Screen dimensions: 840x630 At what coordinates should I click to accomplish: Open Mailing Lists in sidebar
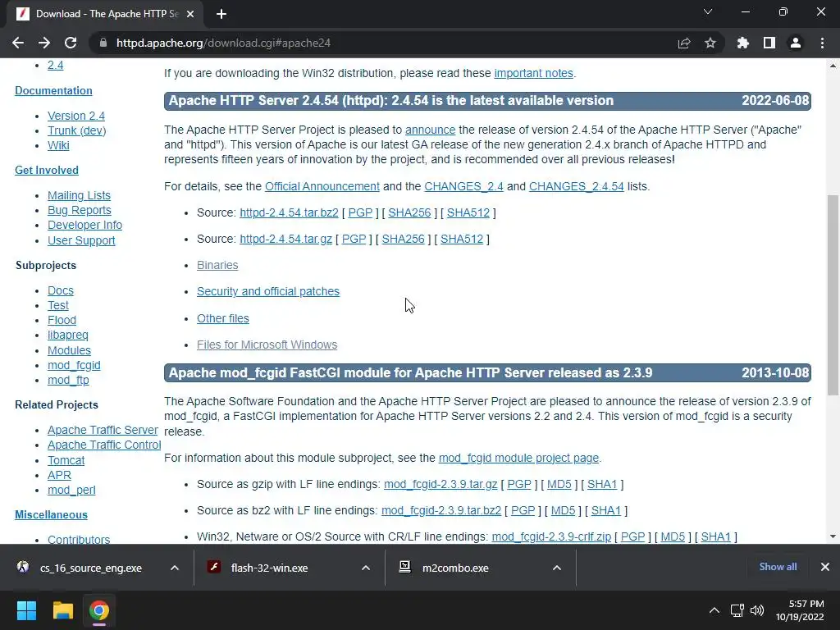click(79, 195)
